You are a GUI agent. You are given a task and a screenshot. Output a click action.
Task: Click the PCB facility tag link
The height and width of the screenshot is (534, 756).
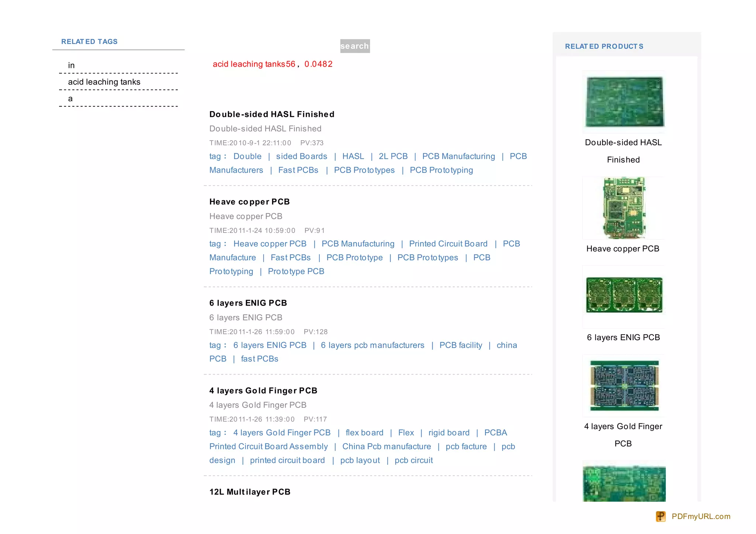[461, 345]
